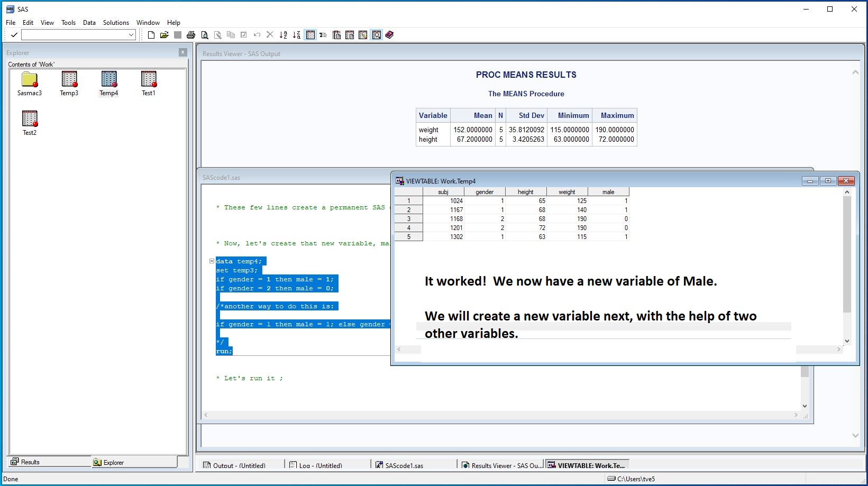868x486 pixels.
Task: Open the Temp3 dataset icon
Action: coord(69,83)
